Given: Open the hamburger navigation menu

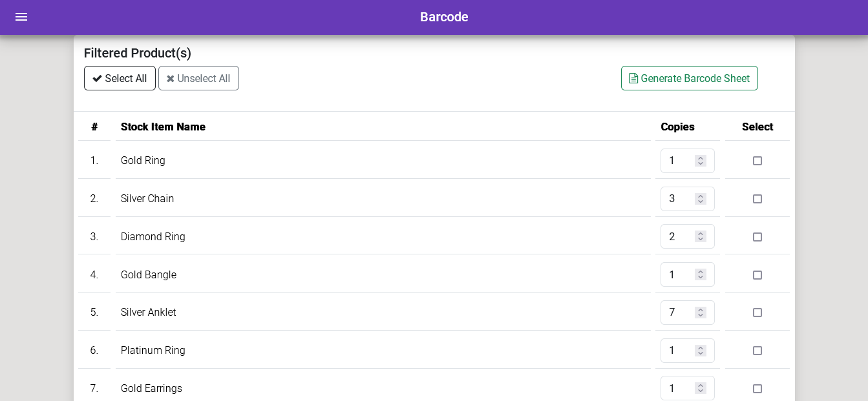Looking at the screenshot, I should tap(21, 17).
